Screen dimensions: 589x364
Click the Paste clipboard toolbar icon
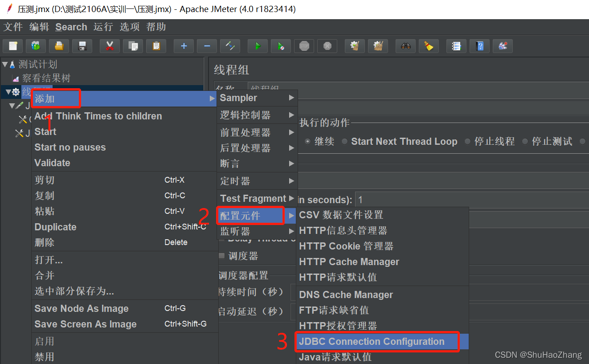(156, 46)
